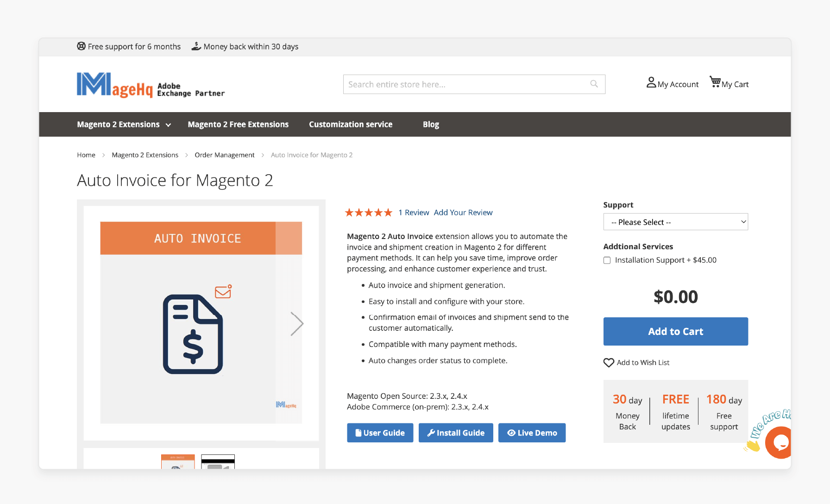The height and width of the screenshot is (504, 830).
Task: Click '180 day Free support' badge
Action: tap(724, 412)
